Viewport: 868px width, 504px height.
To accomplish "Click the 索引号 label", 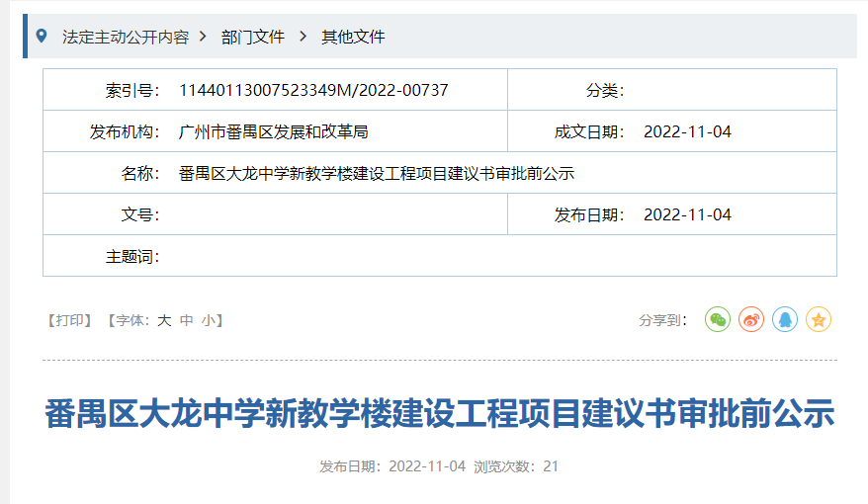I will [x=132, y=90].
